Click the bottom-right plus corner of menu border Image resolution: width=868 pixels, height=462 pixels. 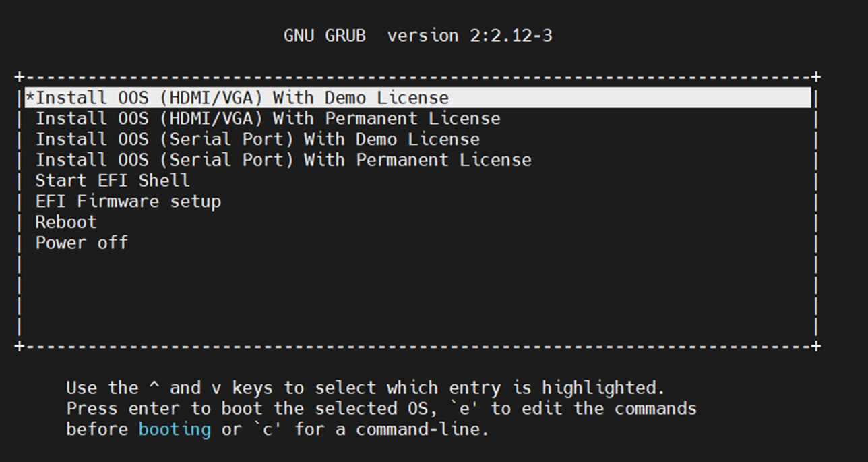816,347
